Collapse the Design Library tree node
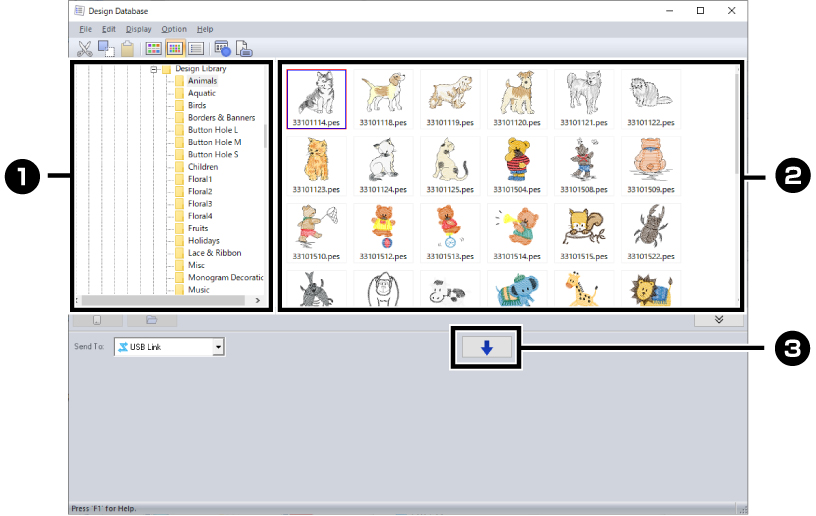The image size is (816, 516). [155, 69]
